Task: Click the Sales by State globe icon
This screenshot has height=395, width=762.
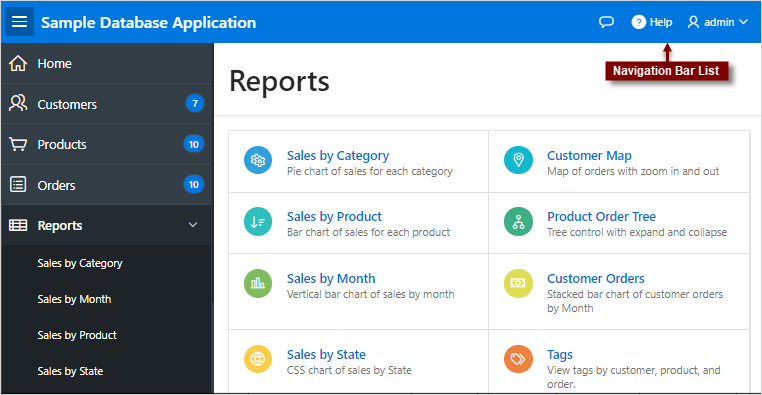Action: click(x=258, y=359)
